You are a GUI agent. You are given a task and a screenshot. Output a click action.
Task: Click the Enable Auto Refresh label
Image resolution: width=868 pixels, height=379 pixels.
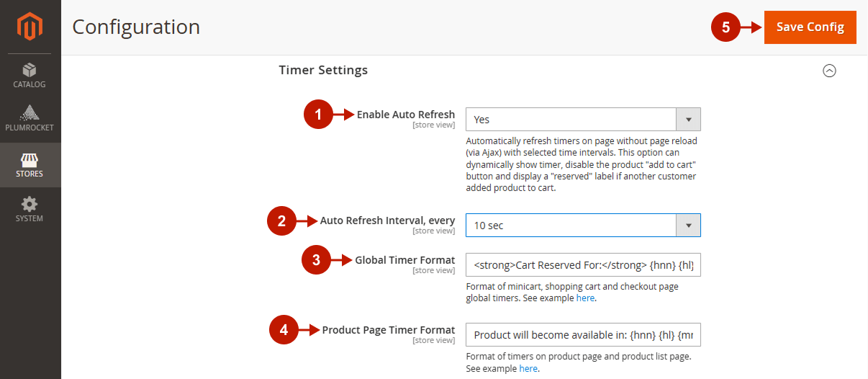pos(405,115)
